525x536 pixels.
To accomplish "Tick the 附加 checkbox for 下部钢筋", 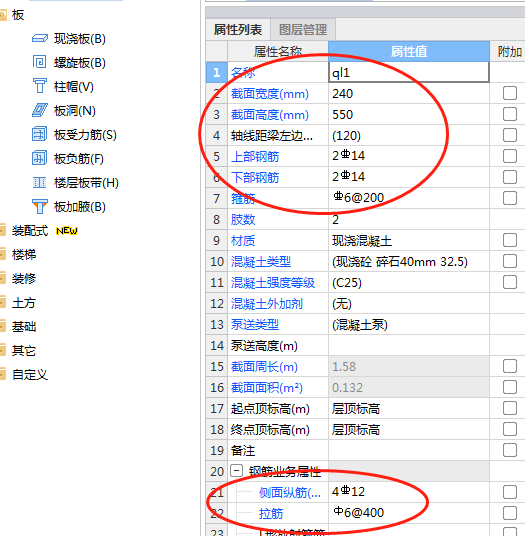I will (510, 177).
